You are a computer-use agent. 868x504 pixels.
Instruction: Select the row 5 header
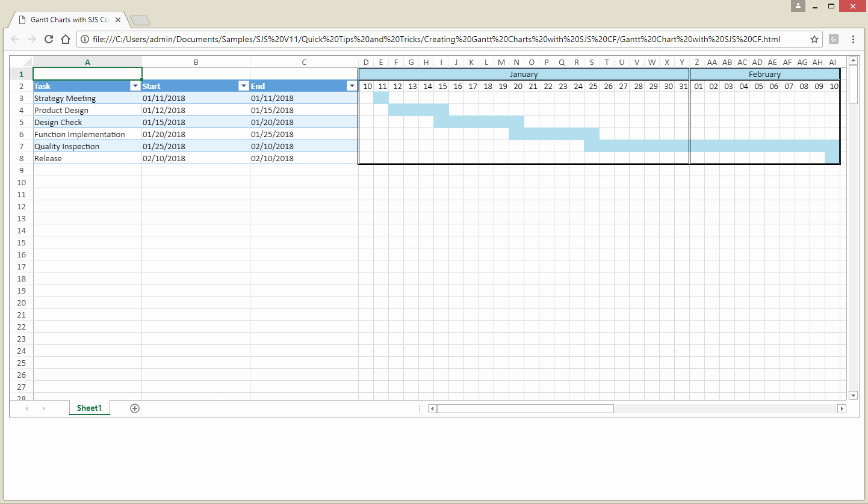click(x=22, y=122)
